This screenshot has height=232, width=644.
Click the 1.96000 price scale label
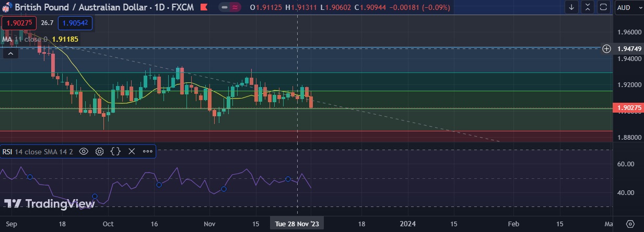pos(629,32)
